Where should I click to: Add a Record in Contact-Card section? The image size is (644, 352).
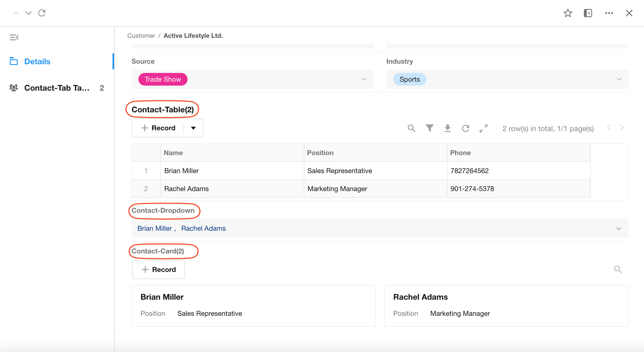[x=158, y=270]
